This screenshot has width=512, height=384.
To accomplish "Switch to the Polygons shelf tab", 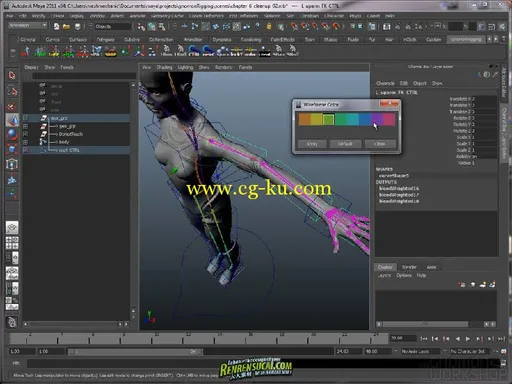I will (x=105, y=39).
